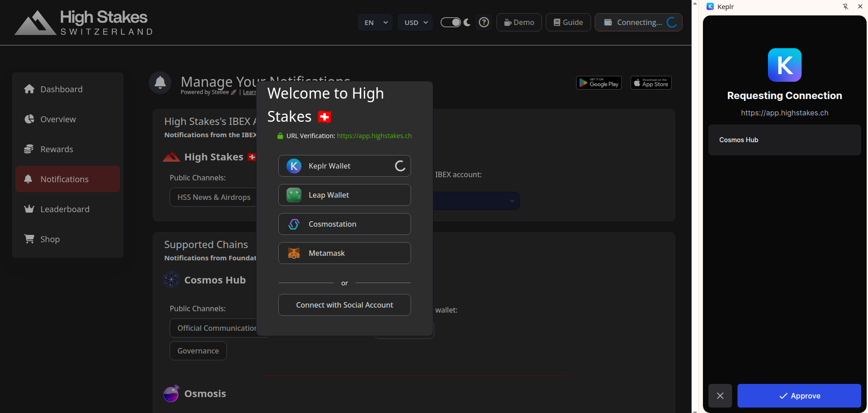The height and width of the screenshot is (413, 868).
Task: Click the Osmosis chain icon
Action: point(171,393)
